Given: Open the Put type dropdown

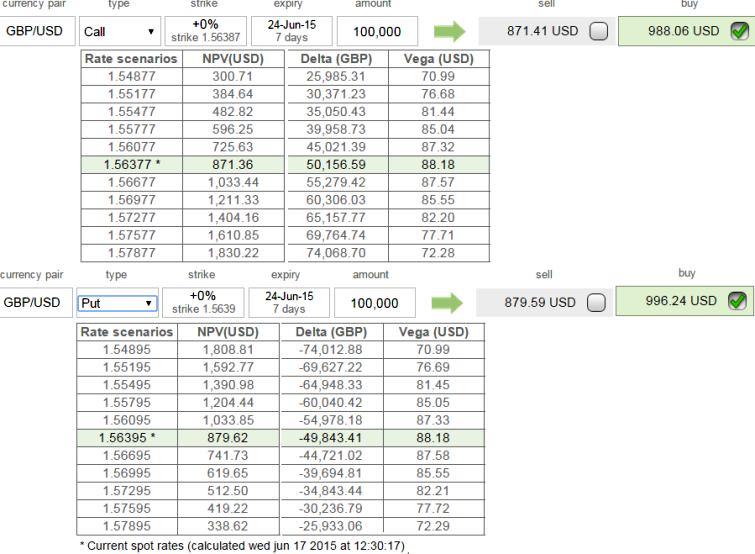Looking at the screenshot, I should tap(117, 303).
